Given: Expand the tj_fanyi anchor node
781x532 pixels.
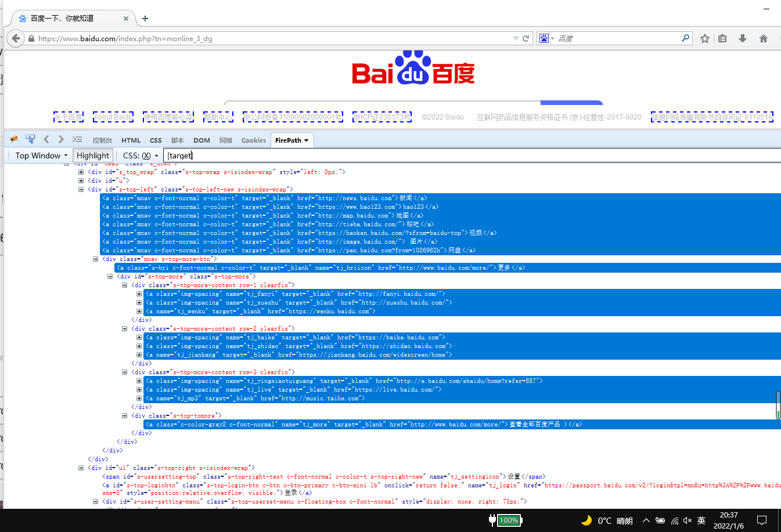Looking at the screenshot, I should click(x=139, y=294).
